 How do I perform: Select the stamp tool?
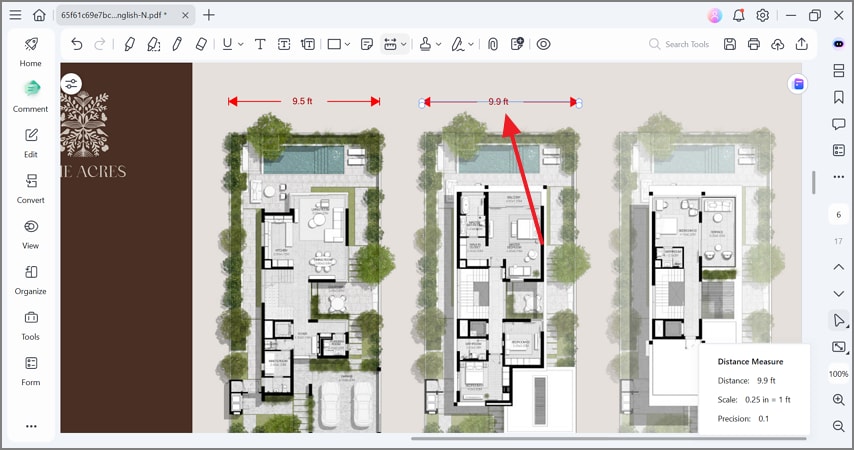[x=425, y=44]
